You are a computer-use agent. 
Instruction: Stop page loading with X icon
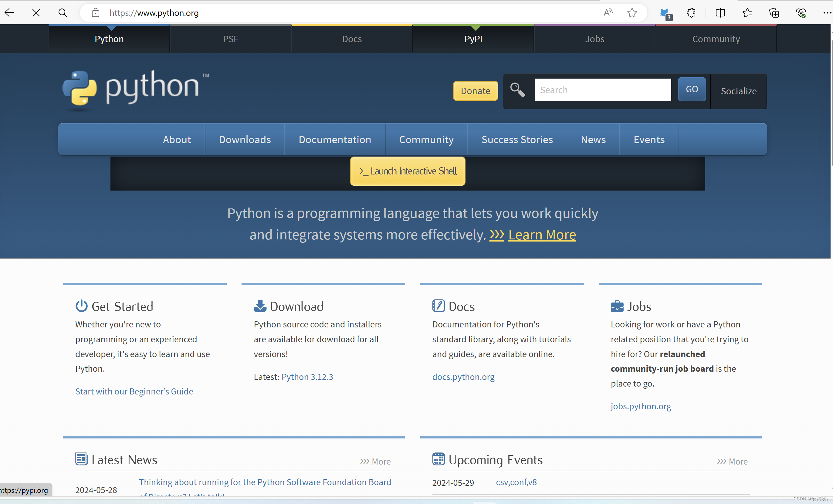point(36,13)
